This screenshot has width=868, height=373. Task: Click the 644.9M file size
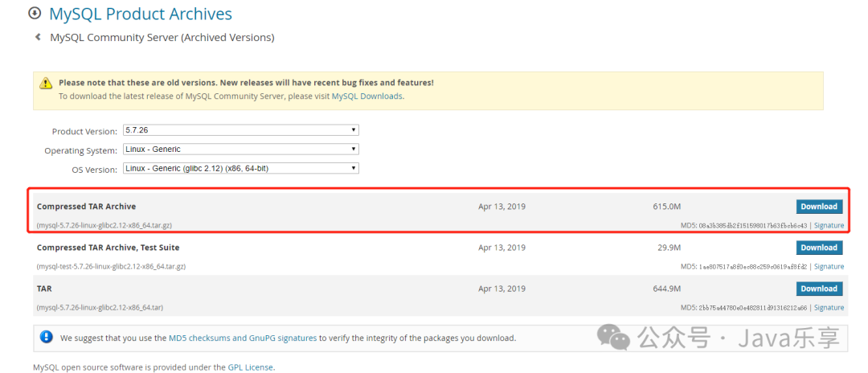[666, 289]
